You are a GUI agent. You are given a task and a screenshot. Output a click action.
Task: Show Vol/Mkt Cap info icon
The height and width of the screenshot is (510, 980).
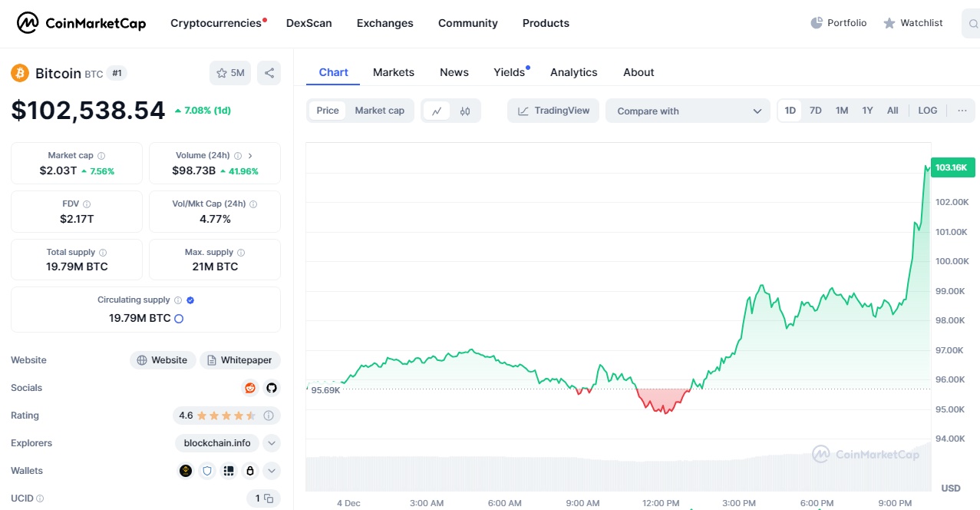click(253, 204)
